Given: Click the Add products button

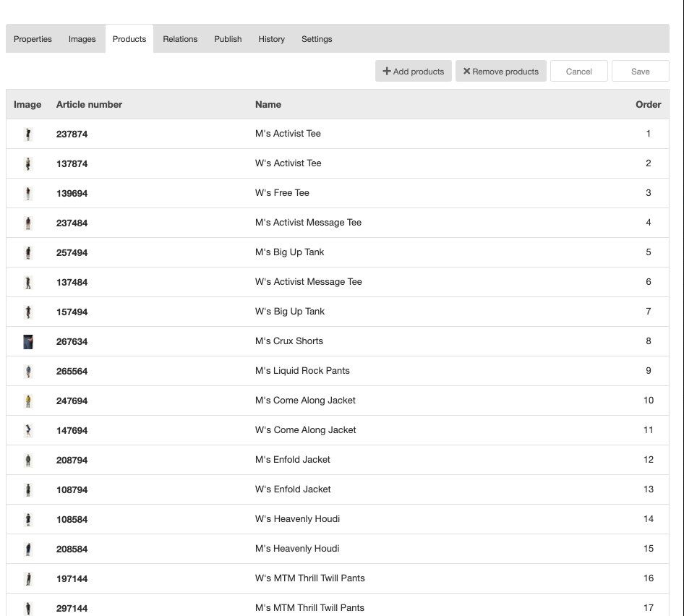Looking at the screenshot, I should pos(414,72).
